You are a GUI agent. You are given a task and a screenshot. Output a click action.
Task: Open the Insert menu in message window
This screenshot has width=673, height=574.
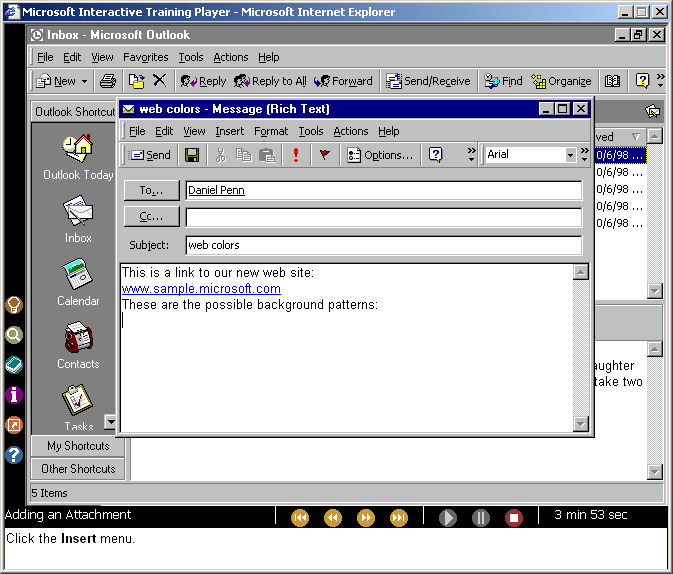coord(230,131)
